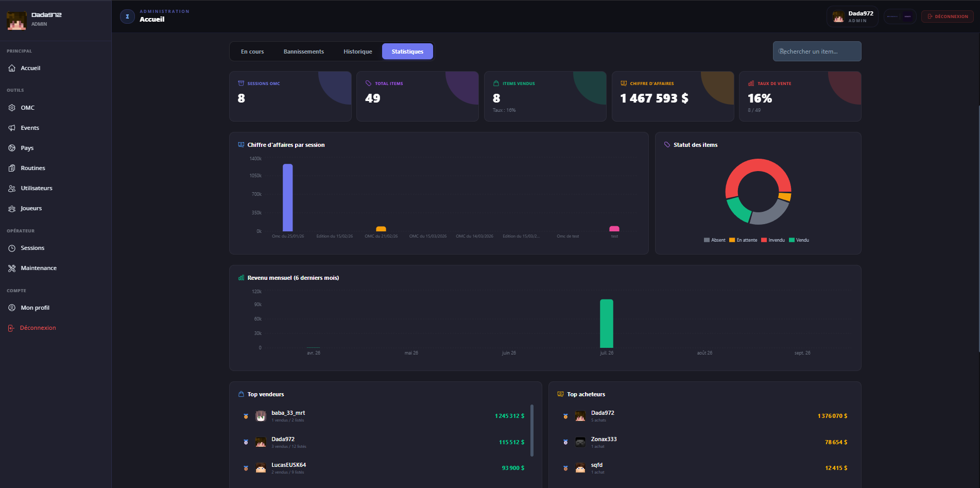Click Zonax333 avatar in Top acheteurs
Image resolution: width=980 pixels, height=488 pixels.
[580, 442]
